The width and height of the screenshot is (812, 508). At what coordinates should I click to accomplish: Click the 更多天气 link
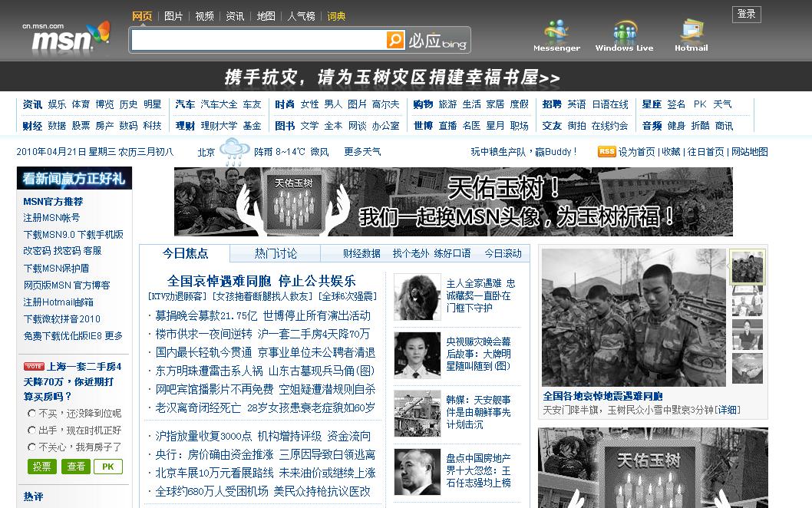[362, 152]
